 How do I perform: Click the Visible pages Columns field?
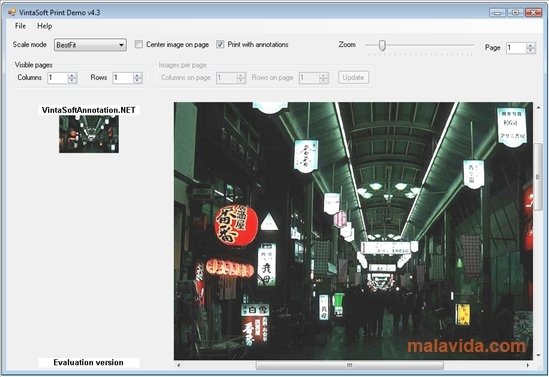(x=57, y=78)
